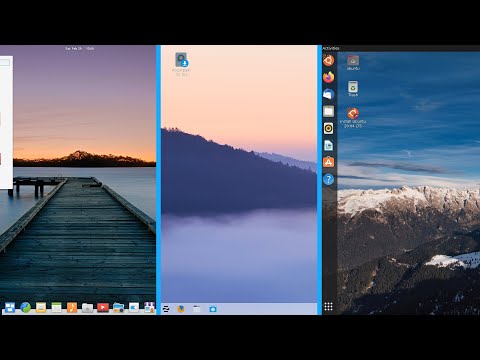Open AppCenter in the elementary OS dock
480x360 pixels.
pos(149,307)
